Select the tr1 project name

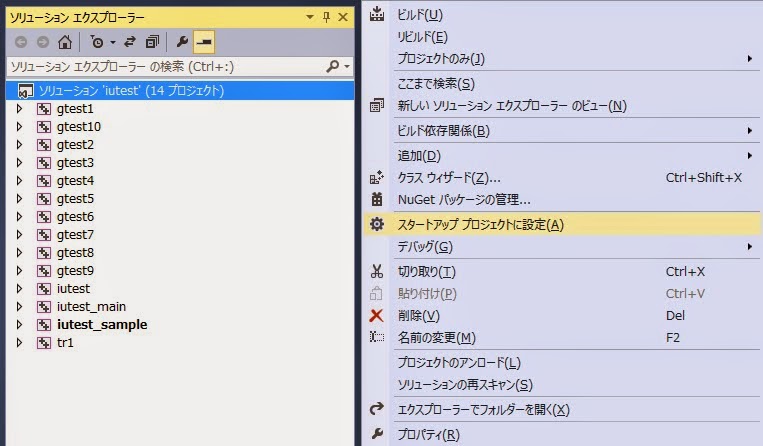click(65, 343)
